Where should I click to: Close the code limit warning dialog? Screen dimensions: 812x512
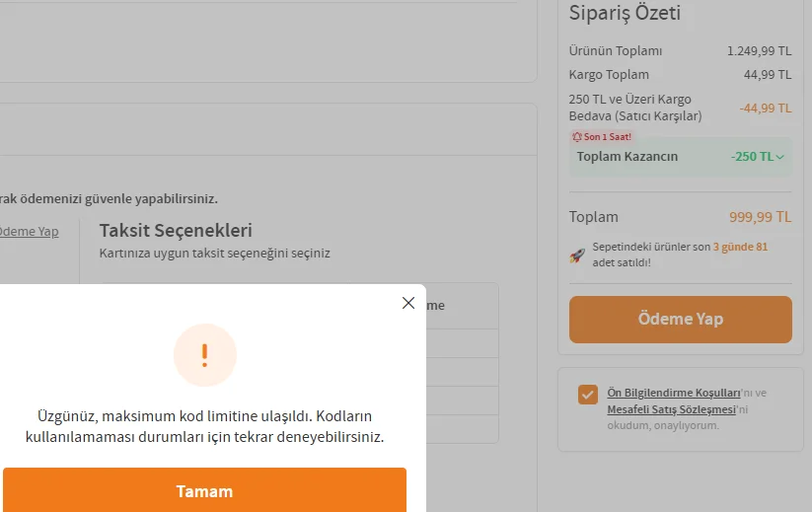click(x=408, y=303)
